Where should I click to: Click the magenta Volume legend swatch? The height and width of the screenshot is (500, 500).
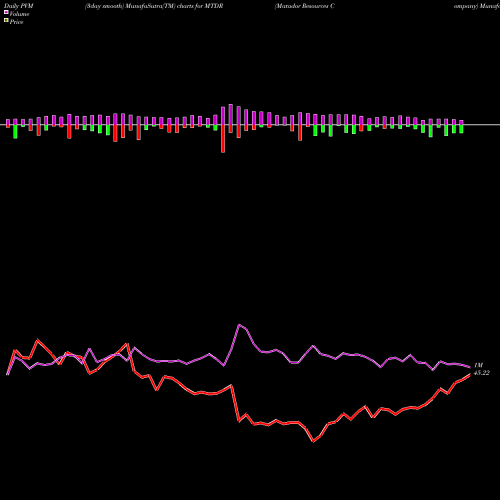pyautogui.click(x=6, y=12)
